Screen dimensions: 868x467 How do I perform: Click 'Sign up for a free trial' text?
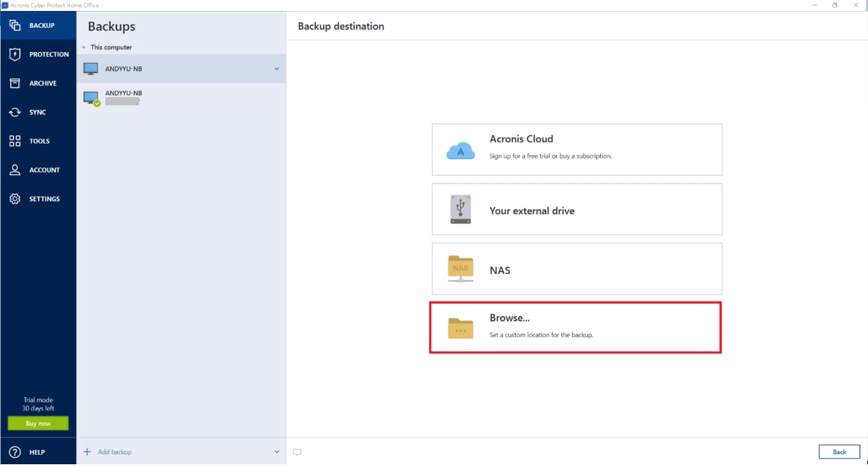coord(550,156)
